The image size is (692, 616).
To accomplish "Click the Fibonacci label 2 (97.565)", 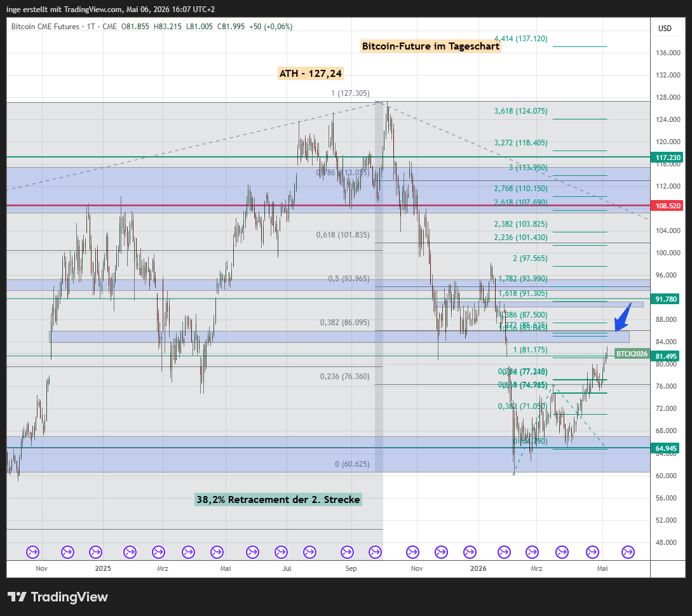I will point(530,258).
